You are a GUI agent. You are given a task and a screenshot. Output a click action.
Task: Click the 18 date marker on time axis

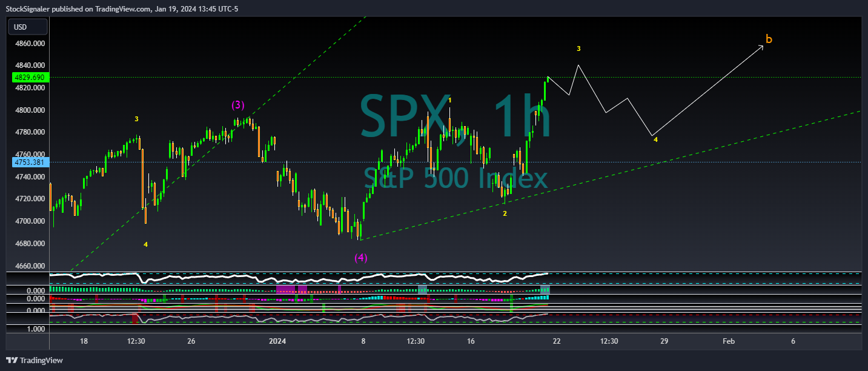coord(84,341)
